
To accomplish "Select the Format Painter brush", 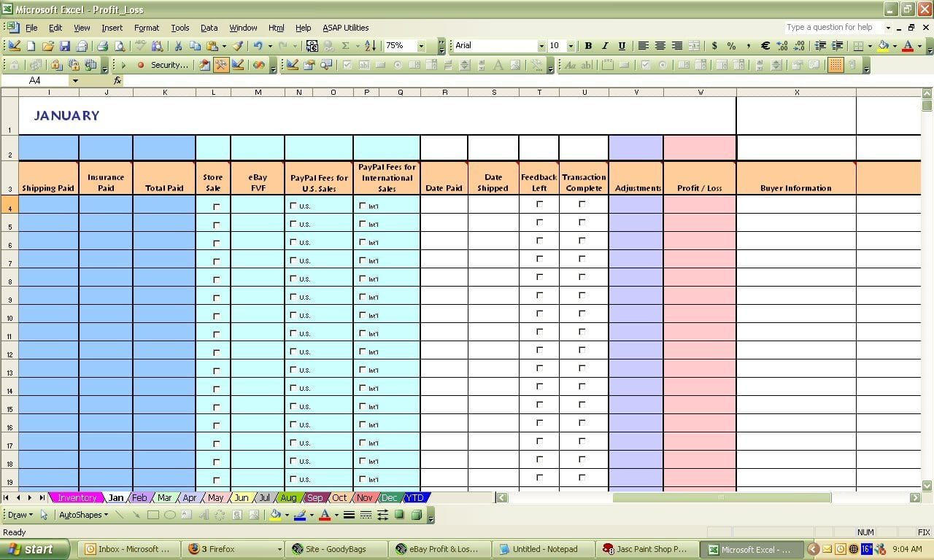I will click(237, 45).
